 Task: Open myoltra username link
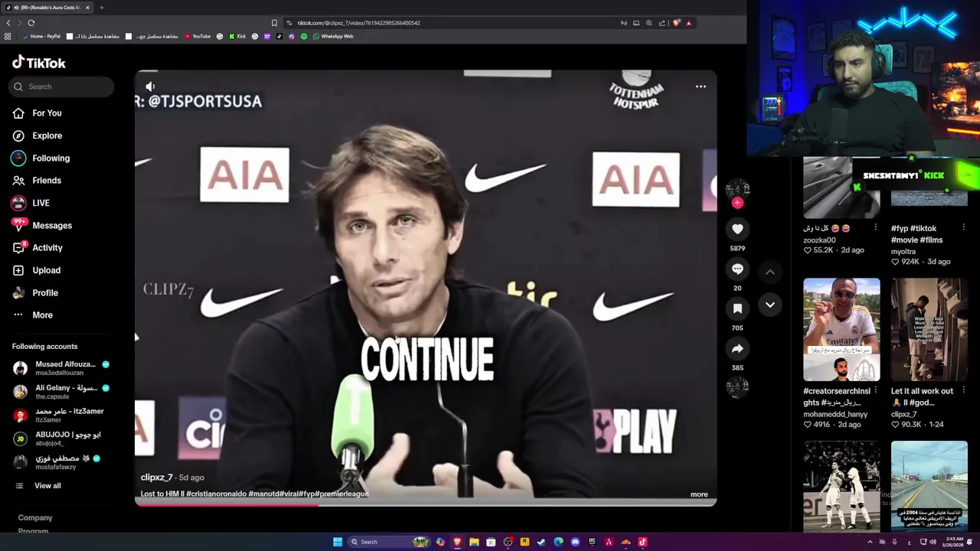903,252
